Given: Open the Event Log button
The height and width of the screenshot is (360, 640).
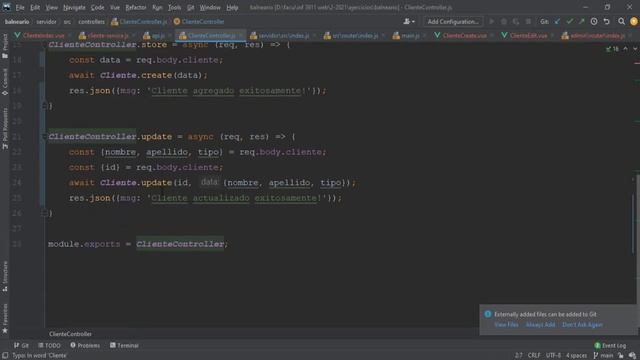Looking at the screenshot, I should pos(610,345).
